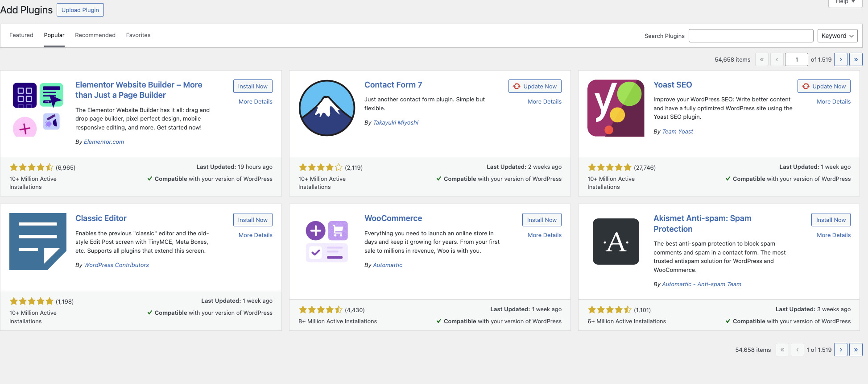Visit author Takayuki Miyoshi link

[396, 123]
